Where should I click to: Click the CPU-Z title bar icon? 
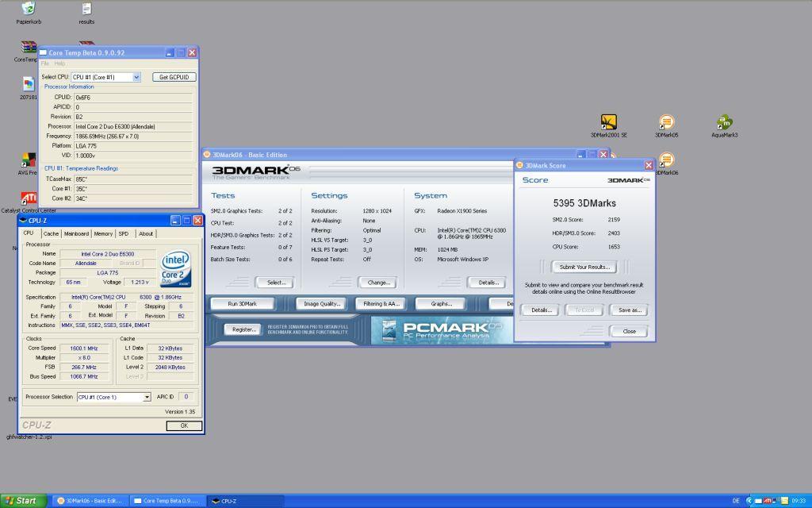(23, 221)
